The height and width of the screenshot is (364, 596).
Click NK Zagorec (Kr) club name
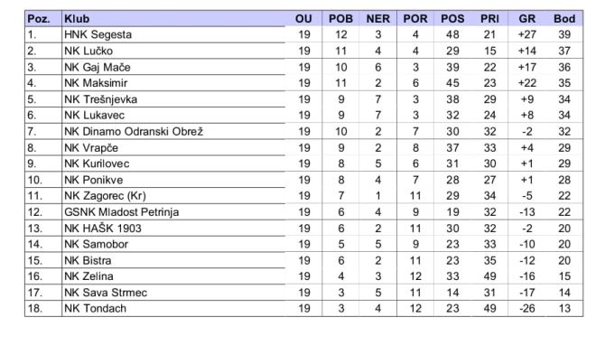point(105,196)
